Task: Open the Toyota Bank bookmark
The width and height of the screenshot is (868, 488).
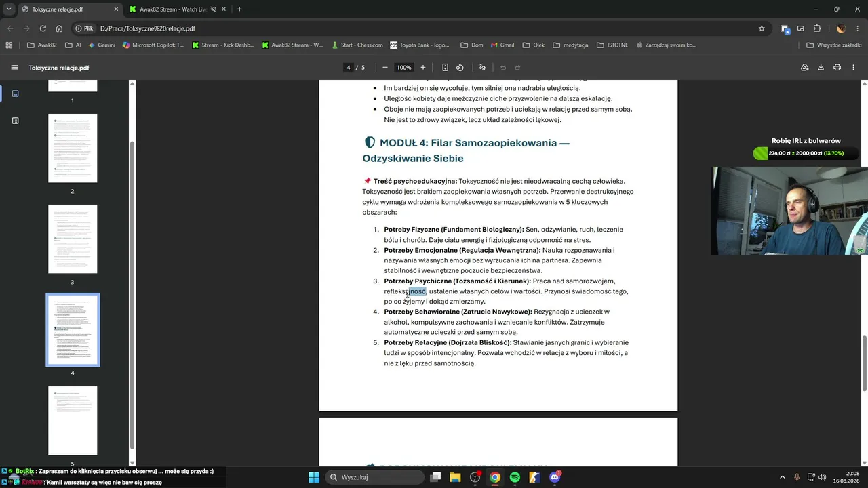Action: (x=420, y=45)
